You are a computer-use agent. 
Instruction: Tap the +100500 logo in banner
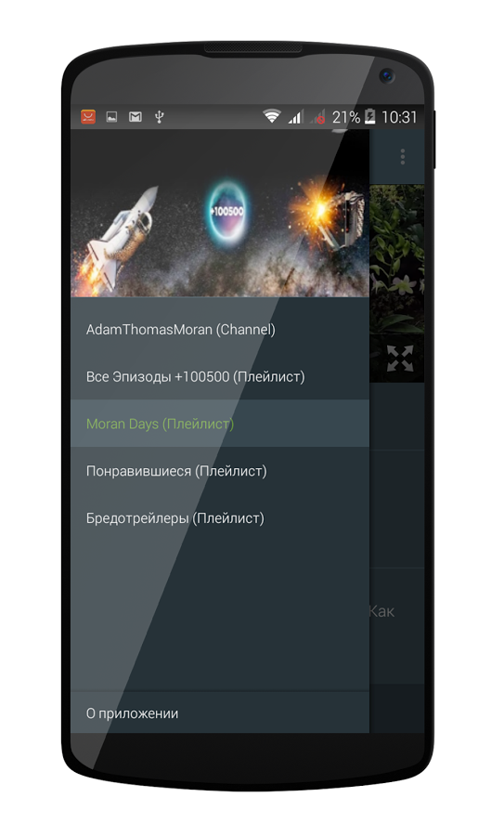227,212
